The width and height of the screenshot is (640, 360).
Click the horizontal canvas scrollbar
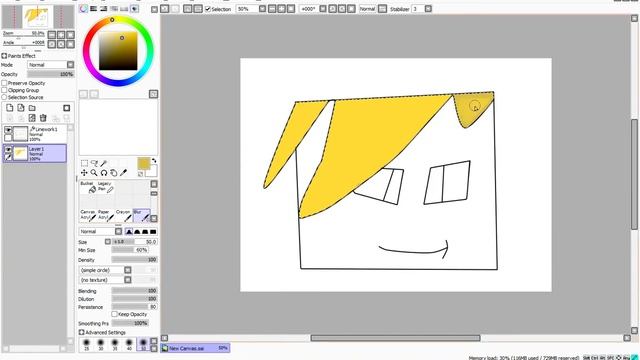[395, 338]
